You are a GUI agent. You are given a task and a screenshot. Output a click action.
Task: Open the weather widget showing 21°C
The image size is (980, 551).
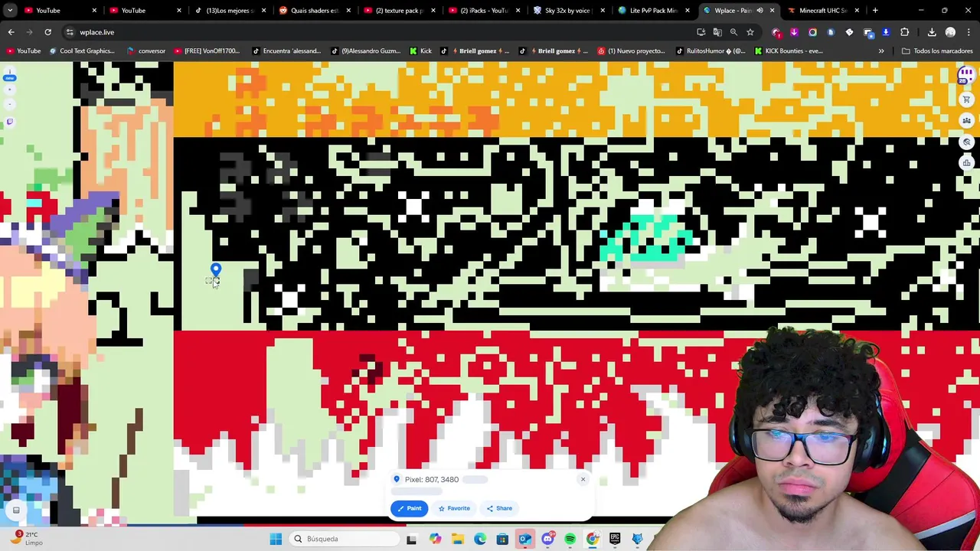(27, 538)
